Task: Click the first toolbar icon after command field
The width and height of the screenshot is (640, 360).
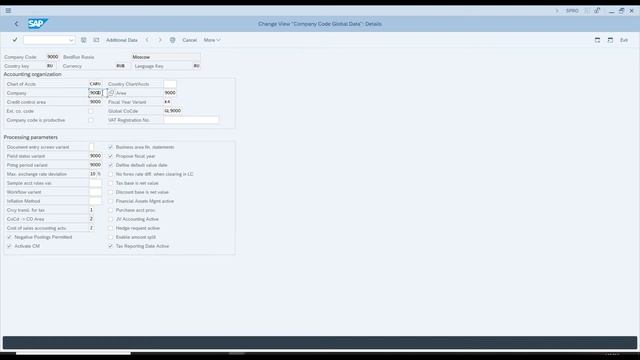Action: tap(83, 40)
